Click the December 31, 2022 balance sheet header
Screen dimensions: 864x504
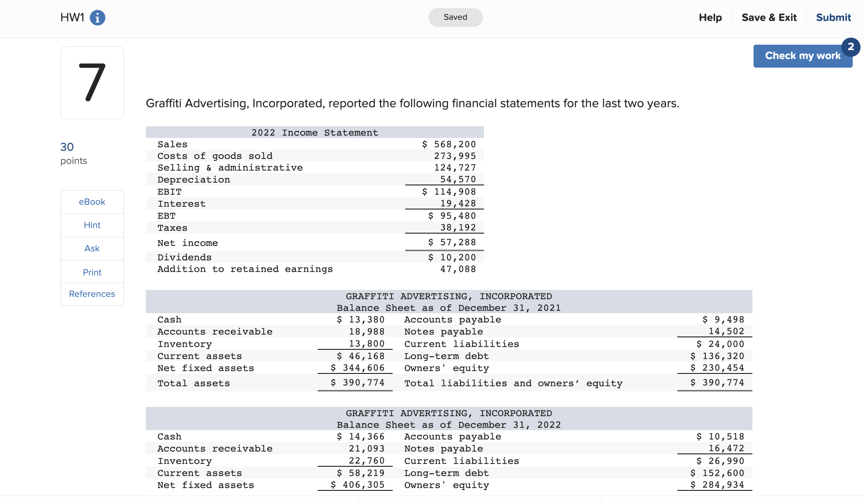[x=449, y=424]
